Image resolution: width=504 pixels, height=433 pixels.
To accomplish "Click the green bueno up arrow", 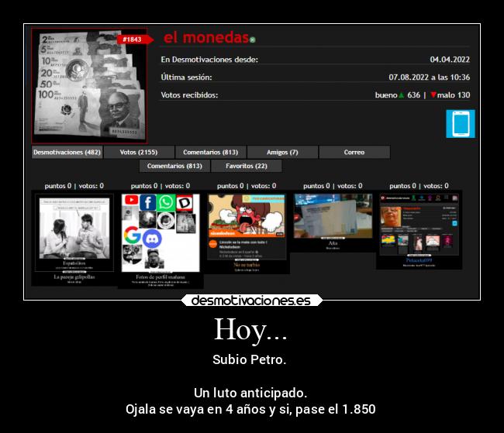I will pos(401,95).
